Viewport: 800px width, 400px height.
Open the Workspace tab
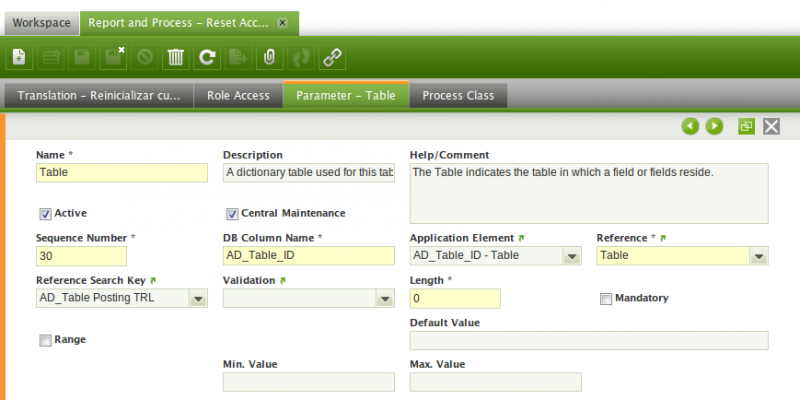[x=40, y=21]
